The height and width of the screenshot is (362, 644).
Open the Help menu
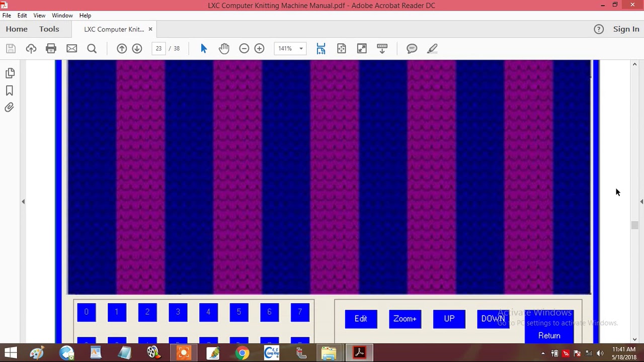(x=85, y=16)
